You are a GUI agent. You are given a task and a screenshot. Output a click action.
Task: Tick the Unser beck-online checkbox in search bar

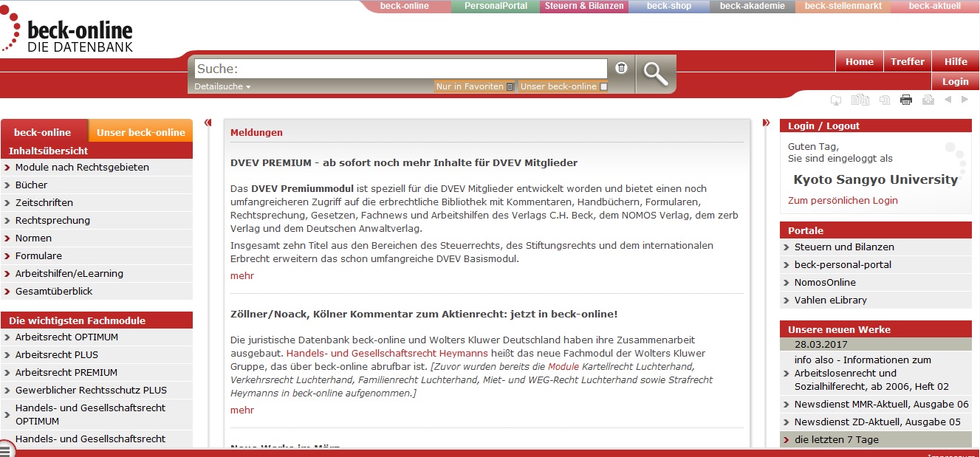603,87
